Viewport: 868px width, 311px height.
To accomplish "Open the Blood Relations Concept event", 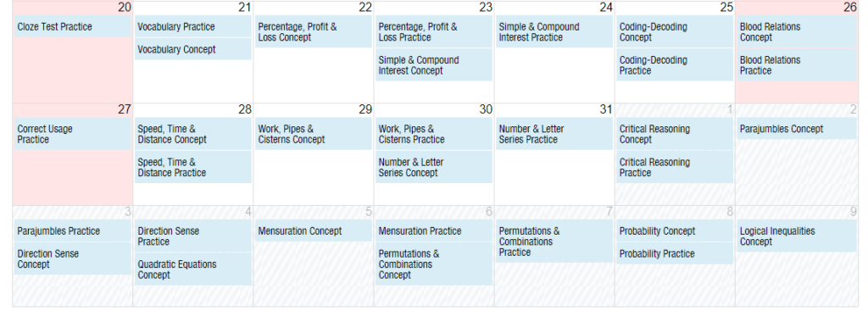I will [x=797, y=32].
